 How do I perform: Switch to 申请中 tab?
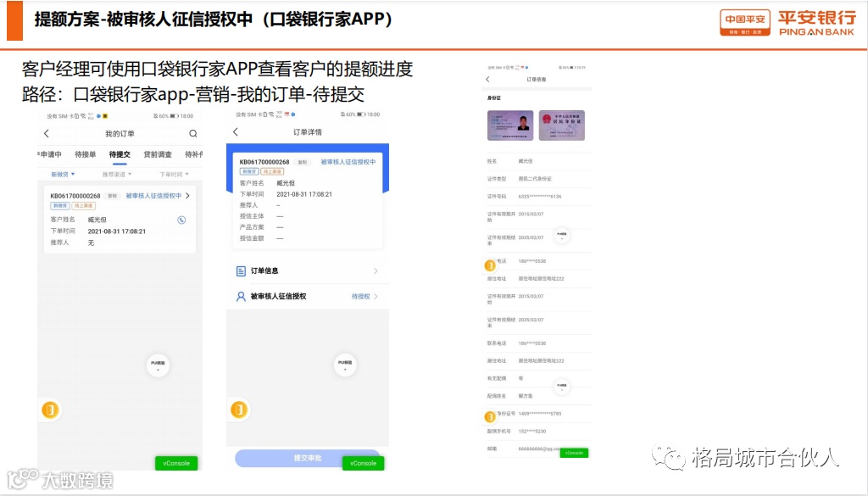coord(50,154)
